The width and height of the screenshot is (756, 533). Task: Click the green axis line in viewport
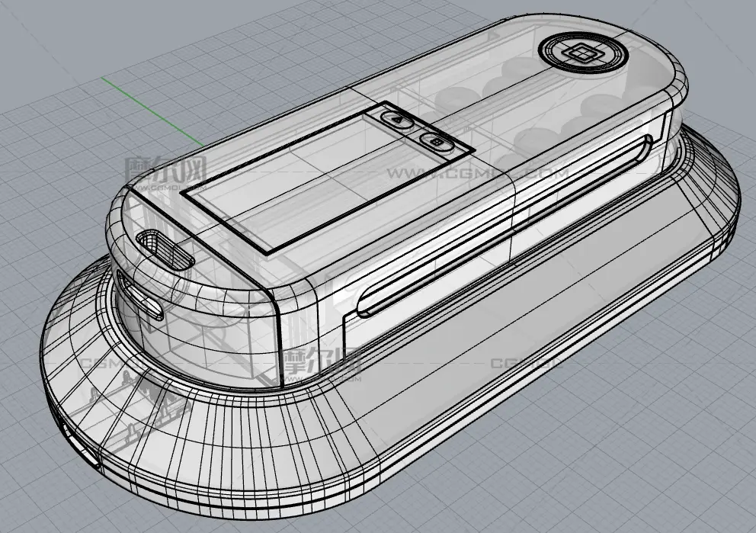[x=152, y=112]
